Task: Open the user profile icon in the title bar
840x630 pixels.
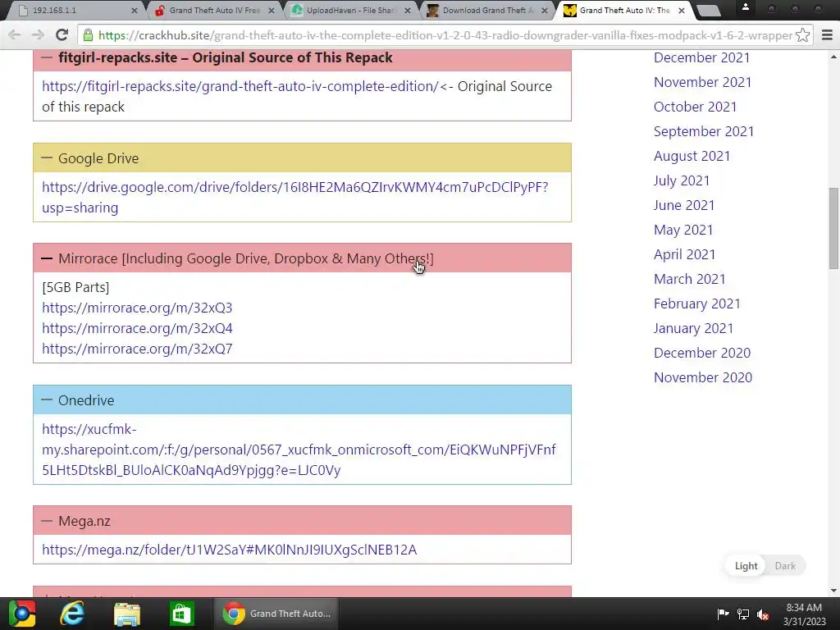Action: (x=745, y=8)
